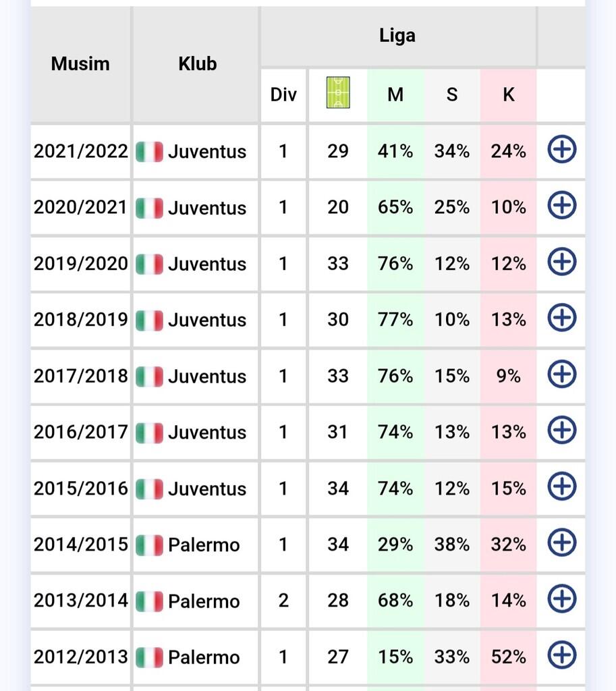This screenshot has height=691, width=616.
Task: Click the plus icon for 2012/2013
Action: tap(561, 655)
